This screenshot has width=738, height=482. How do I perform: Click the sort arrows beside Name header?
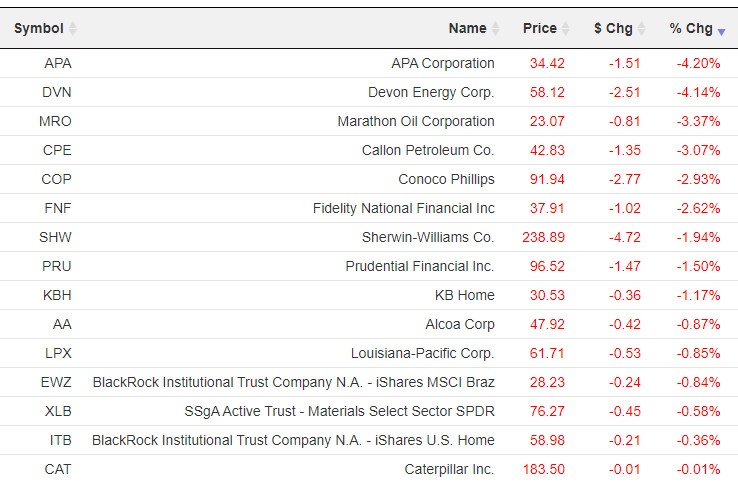pos(495,29)
